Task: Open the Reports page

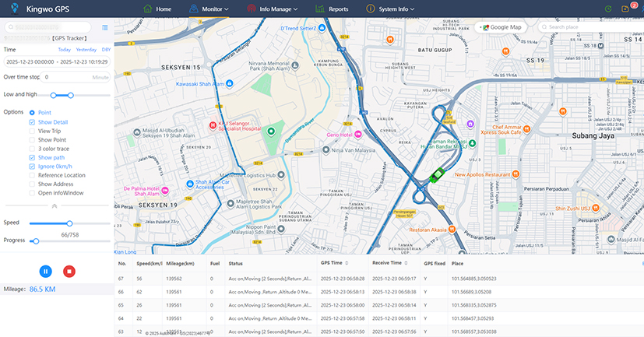Action: [333, 9]
